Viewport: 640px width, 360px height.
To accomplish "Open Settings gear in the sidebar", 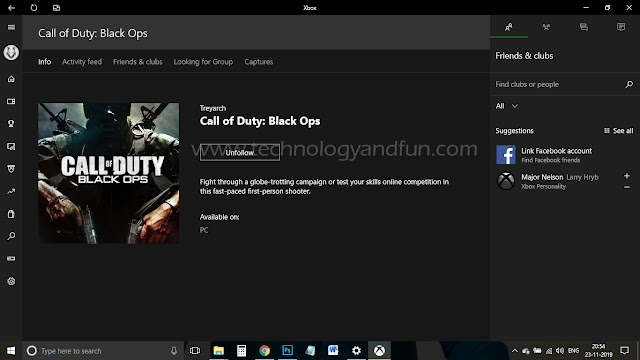I will point(11,281).
